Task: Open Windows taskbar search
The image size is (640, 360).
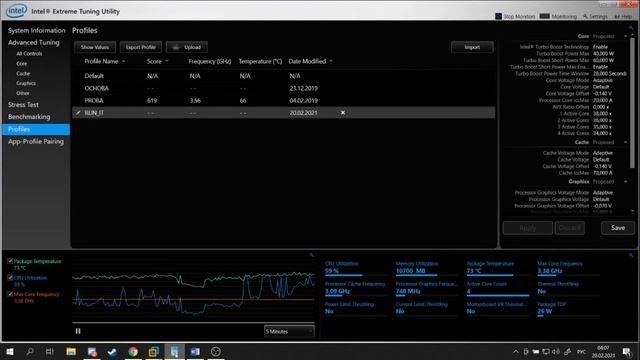Action: point(30,351)
